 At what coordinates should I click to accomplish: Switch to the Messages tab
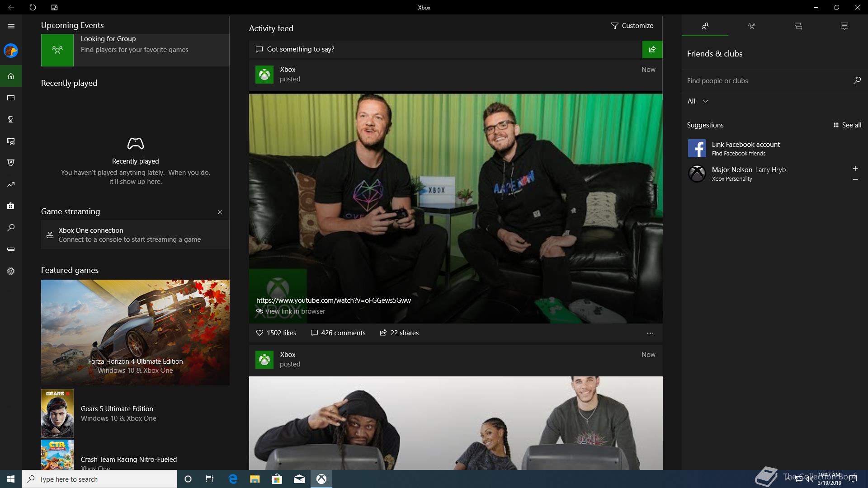pos(798,26)
